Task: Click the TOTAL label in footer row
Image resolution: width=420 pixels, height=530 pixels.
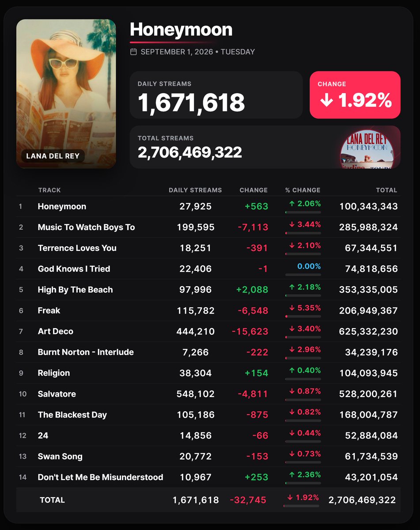Action: pos(52,500)
